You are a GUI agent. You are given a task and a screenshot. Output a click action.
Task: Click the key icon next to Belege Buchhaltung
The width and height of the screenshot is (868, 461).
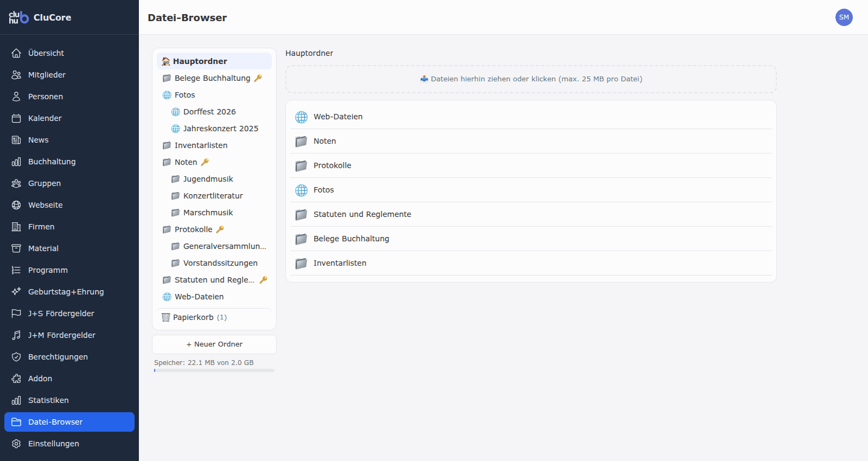[x=258, y=78]
